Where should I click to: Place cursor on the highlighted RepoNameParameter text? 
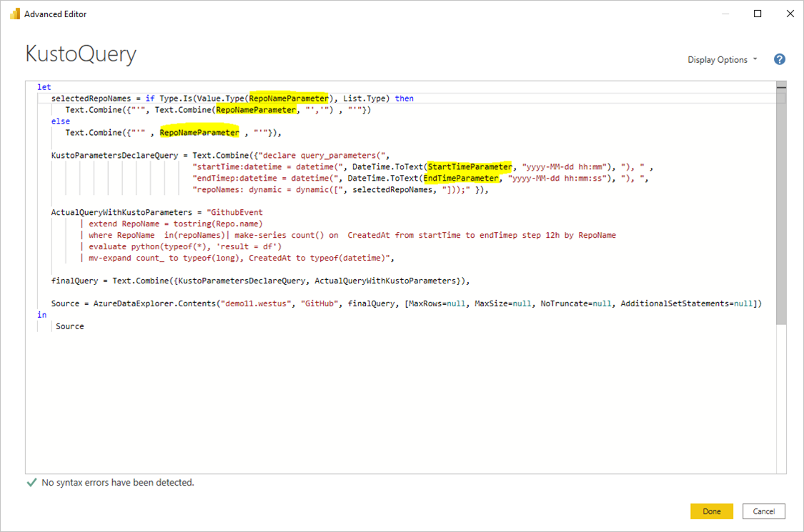pos(288,98)
